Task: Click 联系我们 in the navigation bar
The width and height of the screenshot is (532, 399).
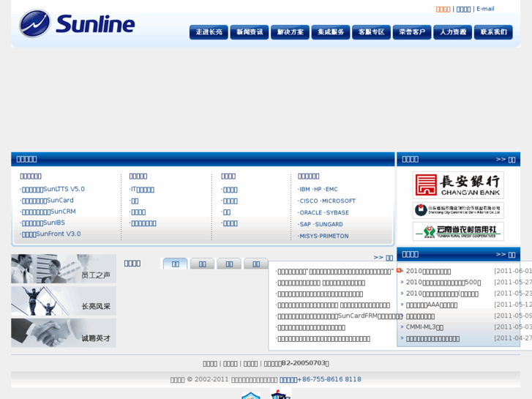Action: coord(493,32)
